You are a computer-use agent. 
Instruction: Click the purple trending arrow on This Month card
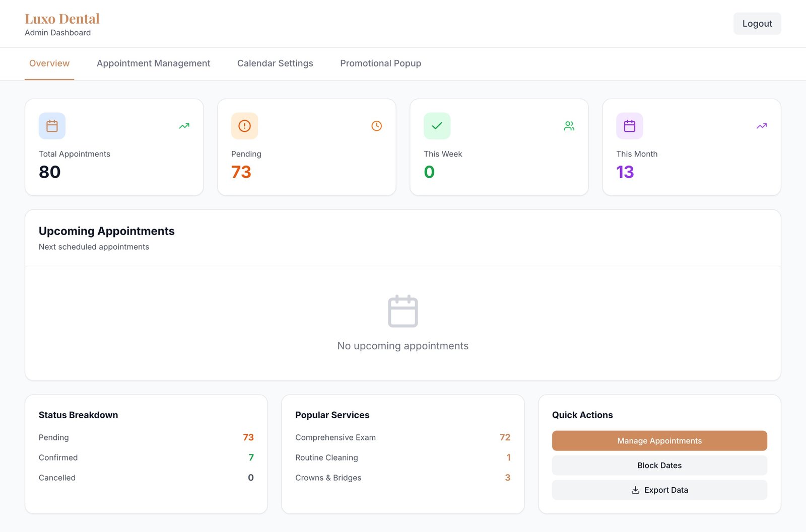761,126
